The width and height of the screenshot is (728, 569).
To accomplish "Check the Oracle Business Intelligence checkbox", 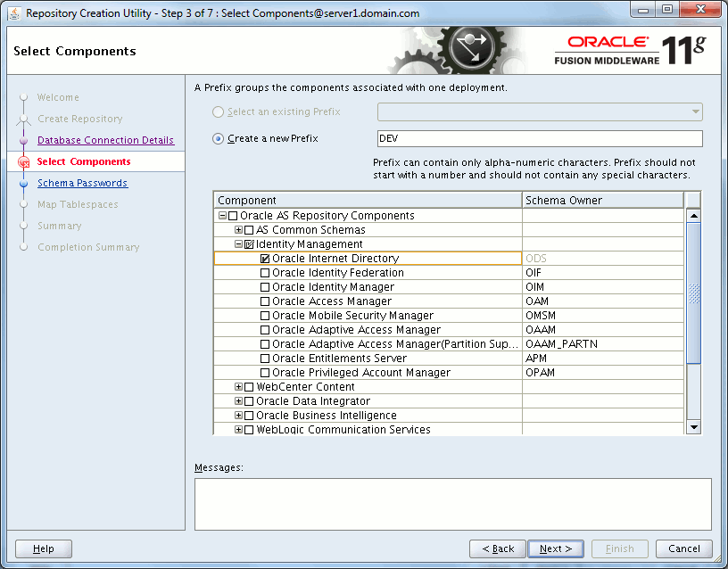I will pyautogui.click(x=249, y=416).
